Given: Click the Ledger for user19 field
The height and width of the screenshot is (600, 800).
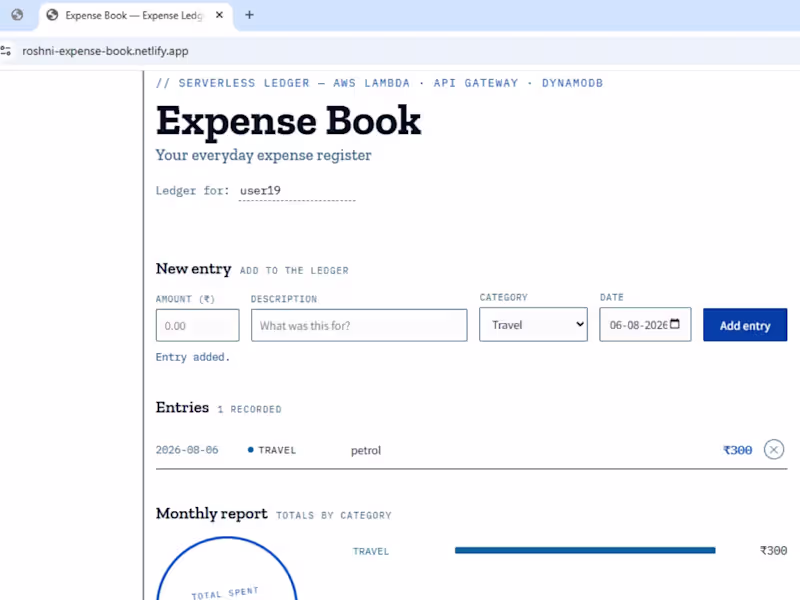Looking at the screenshot, I should point(297,191).
